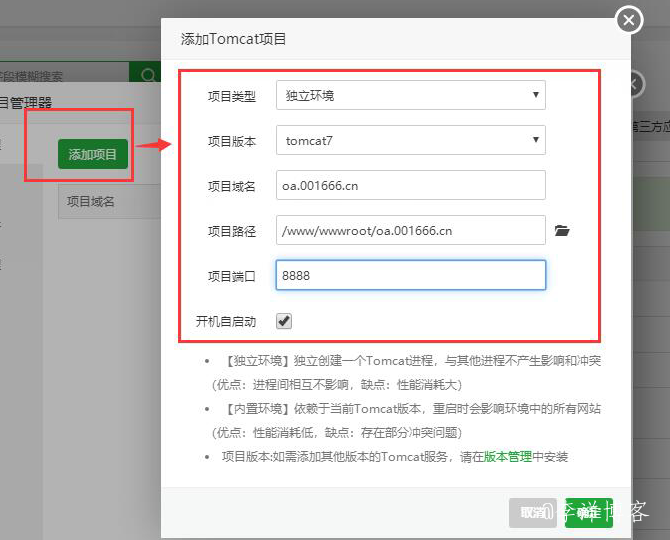This screenshot has height=540, width=670.
Task: Click the 项目类型 field label
Action: (232, 96)
